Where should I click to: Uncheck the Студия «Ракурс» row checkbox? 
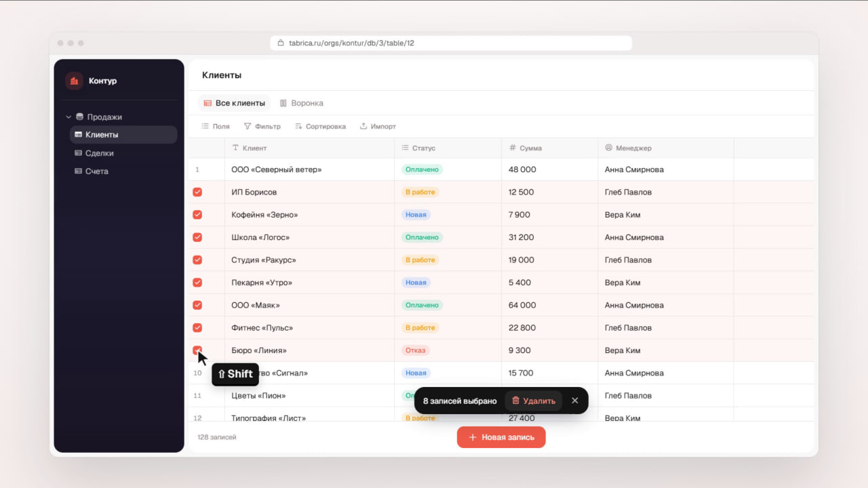click(x=197, y=260)
